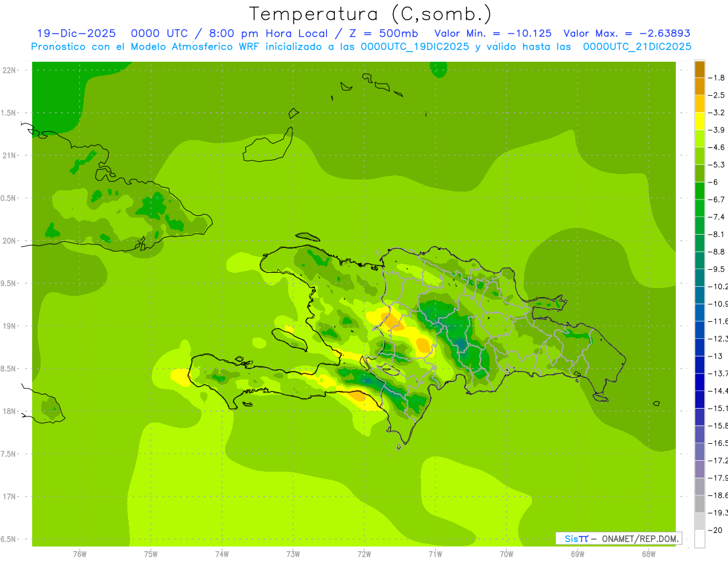
Task: Click the '-3.9' colorbar label
Action: click(717, 130)
